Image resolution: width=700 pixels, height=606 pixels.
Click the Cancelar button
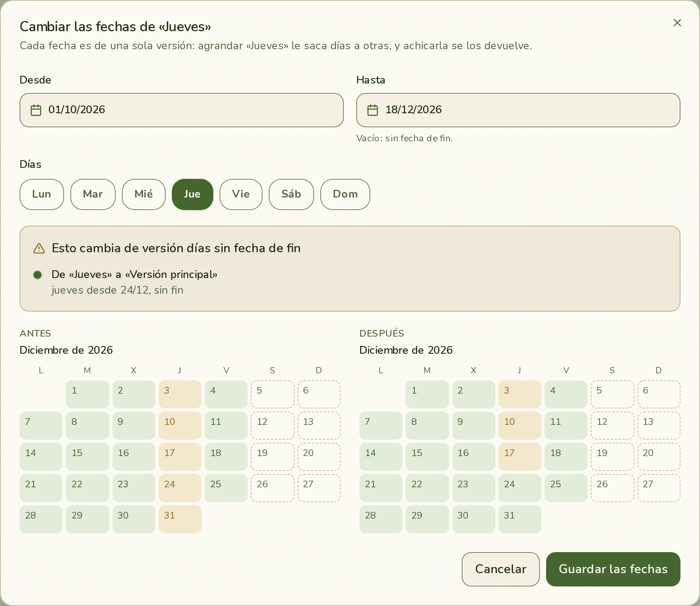(501, 569)
